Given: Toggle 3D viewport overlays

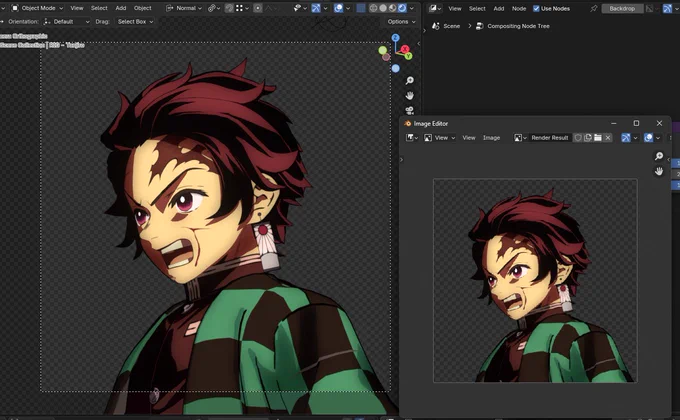Looking at the screenshot, I should pyautogui.click(x=338, y=8).
